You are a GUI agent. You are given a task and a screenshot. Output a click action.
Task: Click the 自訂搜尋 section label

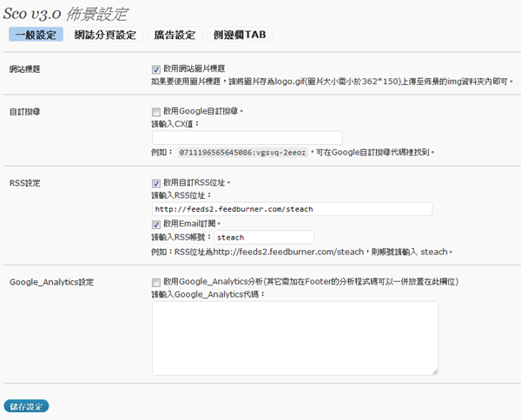pyautogui.click(x=25, y=113)
